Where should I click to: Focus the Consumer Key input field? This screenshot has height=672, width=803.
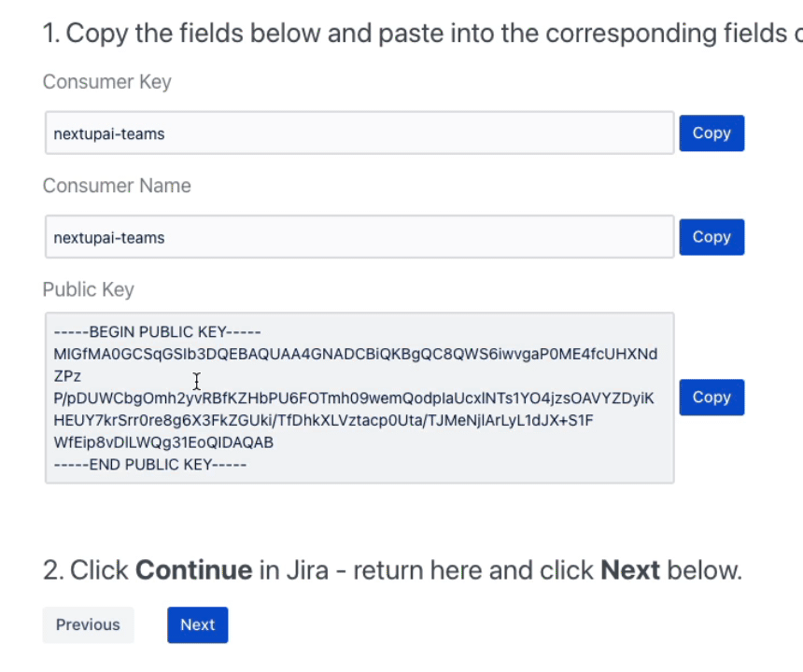pos(359,133)
